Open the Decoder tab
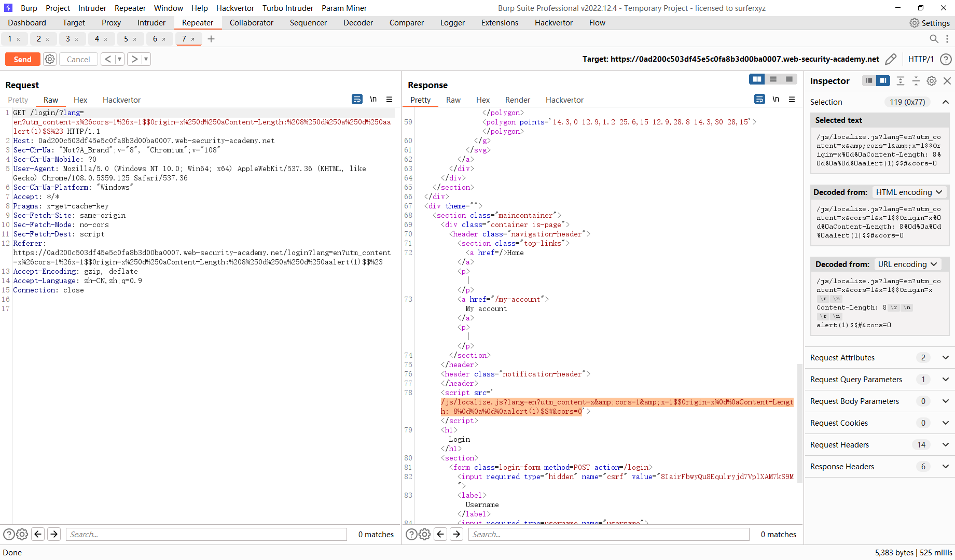 pyautogui.click(x=358, y=23)
